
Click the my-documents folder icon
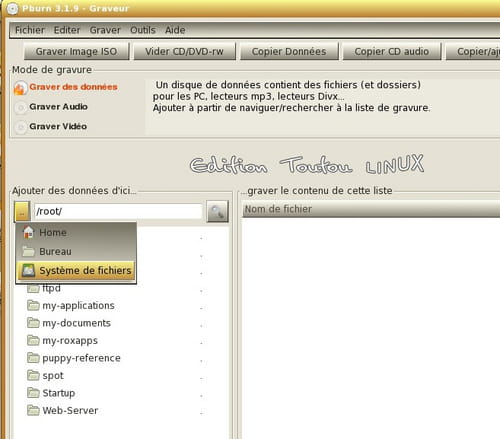(x=33, y=323)
